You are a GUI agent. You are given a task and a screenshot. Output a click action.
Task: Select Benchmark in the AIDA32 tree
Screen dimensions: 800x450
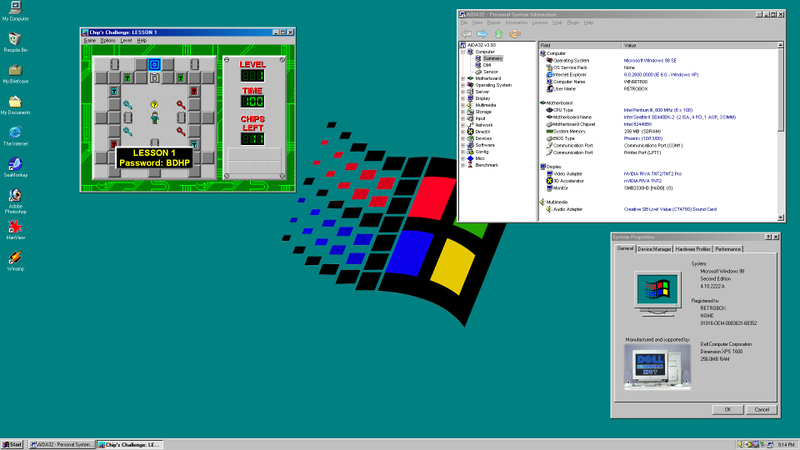[x=486, y=165]
